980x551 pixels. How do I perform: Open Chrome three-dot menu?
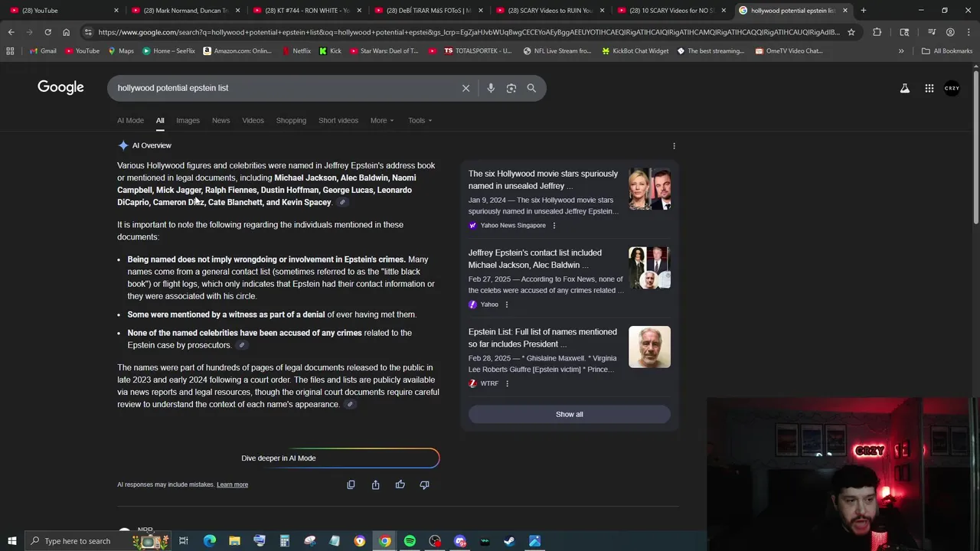[x=969, y=32]
